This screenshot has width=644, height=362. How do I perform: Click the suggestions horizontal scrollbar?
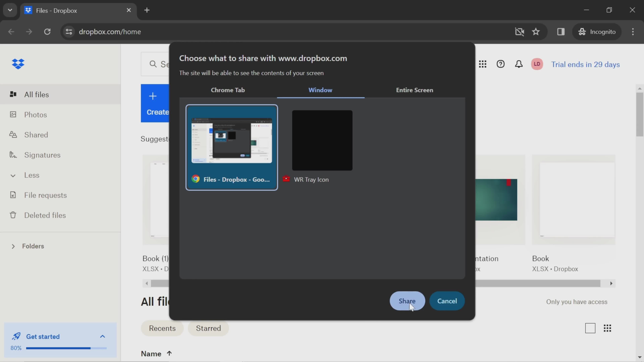coord(538,283)
